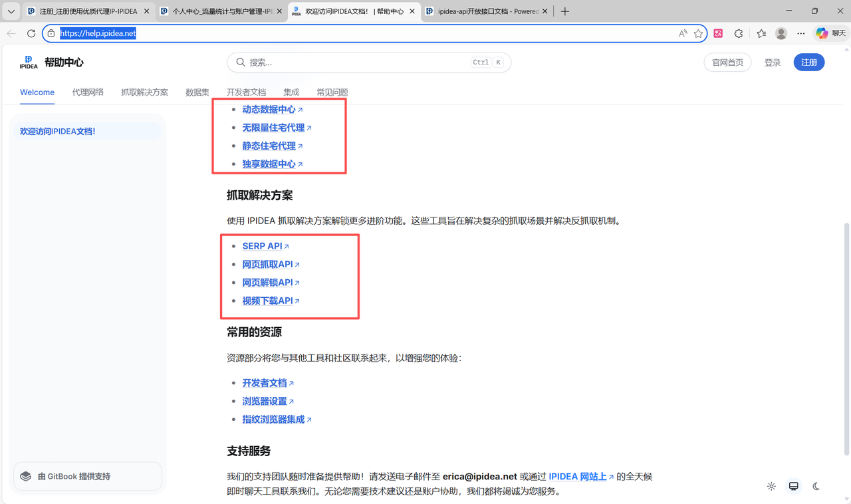The image size is (851, 504).
Task: Open the 抓取解决方案 navigation tab
Action: 144,92
